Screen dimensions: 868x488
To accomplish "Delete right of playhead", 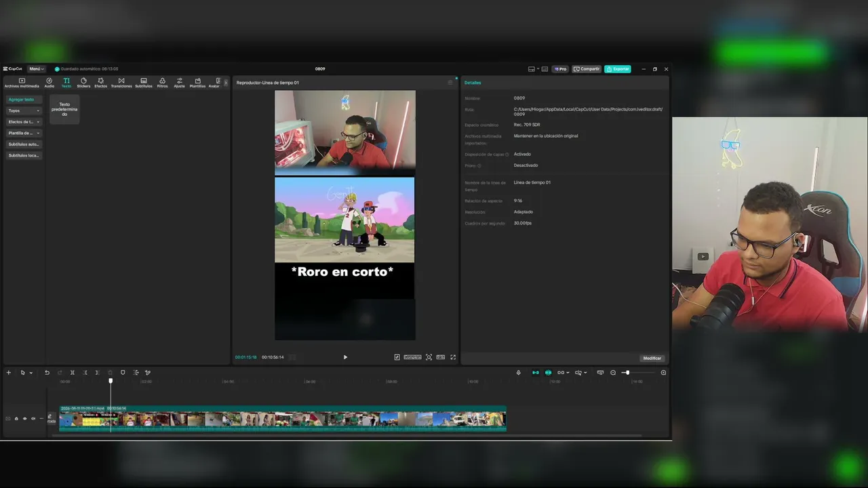I will [97, 372].
